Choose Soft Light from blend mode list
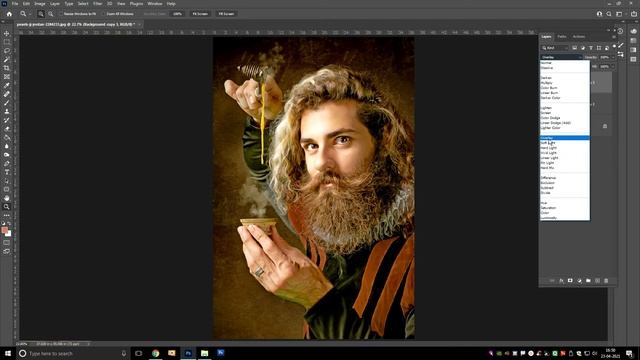640x360 pixels. click(x=548, y=143)
